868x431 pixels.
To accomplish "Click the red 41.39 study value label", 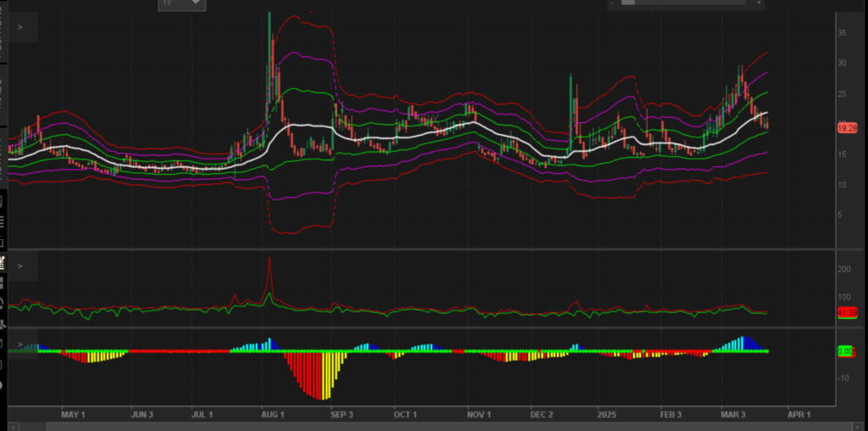I will (x=847, y=313).
